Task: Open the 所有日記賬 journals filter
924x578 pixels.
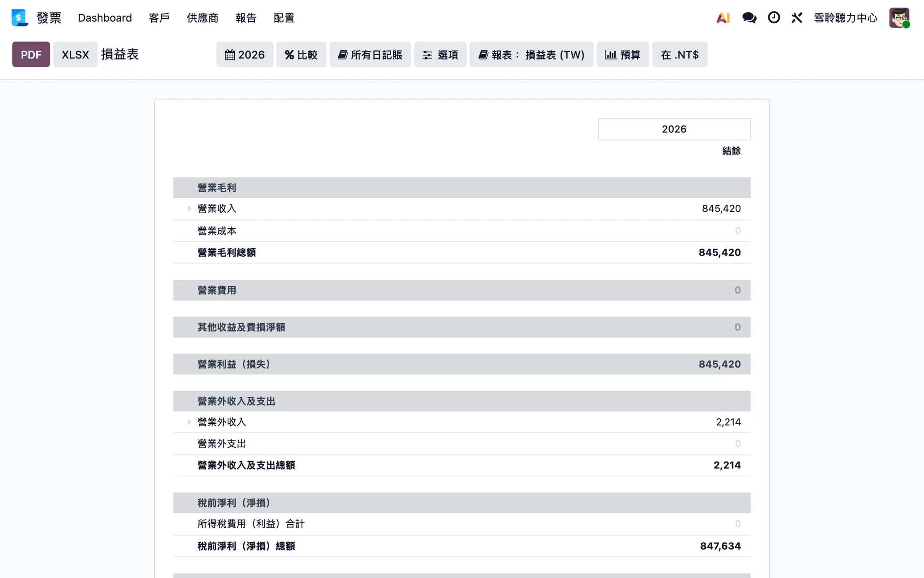Action: pyautogui.click(x=370, y=55)
